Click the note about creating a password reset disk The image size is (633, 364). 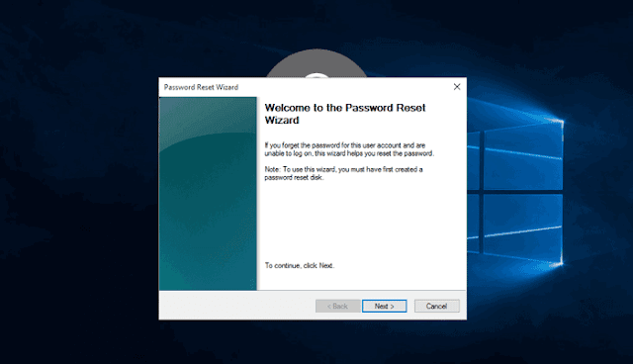tap(343, 173)
